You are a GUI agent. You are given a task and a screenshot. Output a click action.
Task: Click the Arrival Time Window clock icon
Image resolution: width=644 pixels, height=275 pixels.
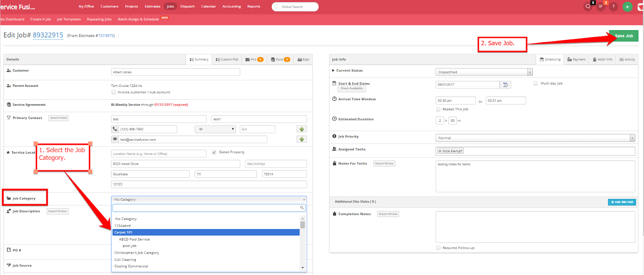click(x=334, y=99)
